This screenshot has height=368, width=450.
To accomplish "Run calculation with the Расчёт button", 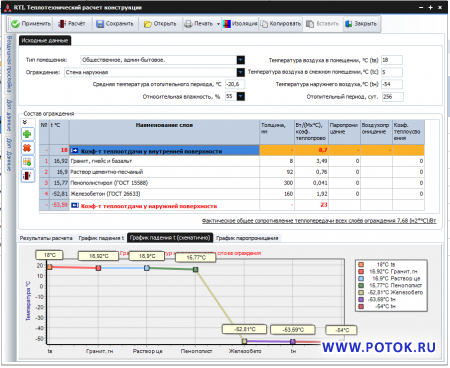I will tap(72, 24).
